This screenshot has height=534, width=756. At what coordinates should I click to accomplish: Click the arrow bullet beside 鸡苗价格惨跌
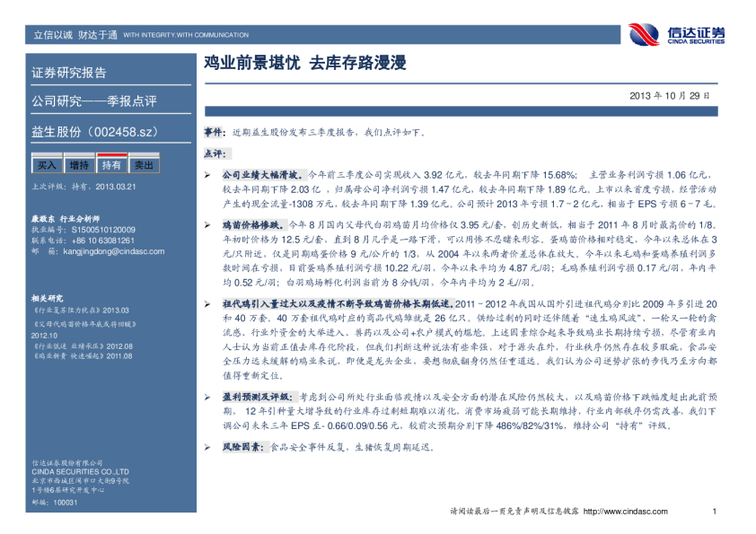[x=207, y=223]
